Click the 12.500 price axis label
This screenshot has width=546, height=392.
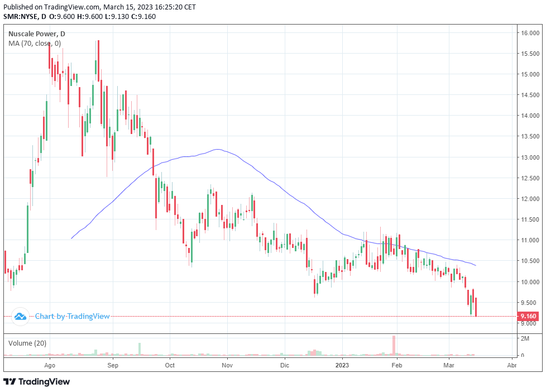coord(530,178)
